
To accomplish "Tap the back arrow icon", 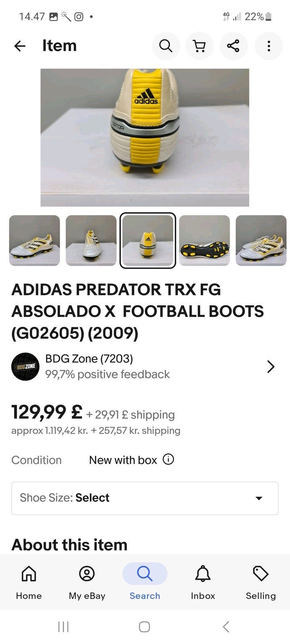I will (x=20, y=46).
